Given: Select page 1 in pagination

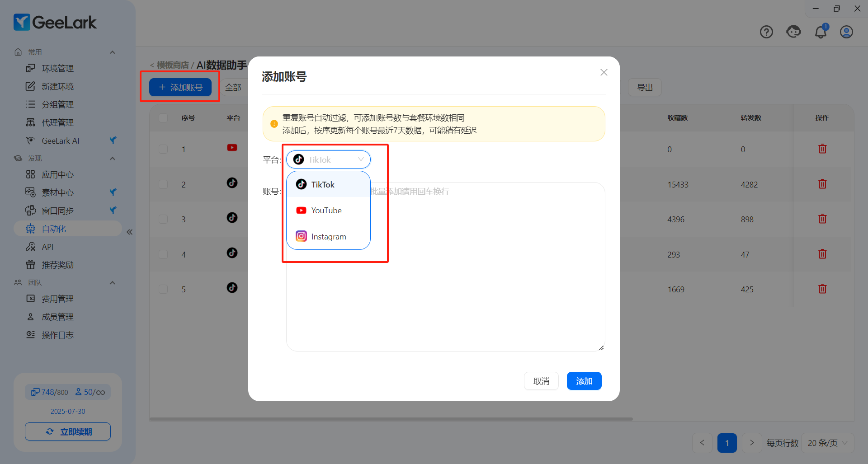Looking at the screenshot, I should [x=727, y=443].
